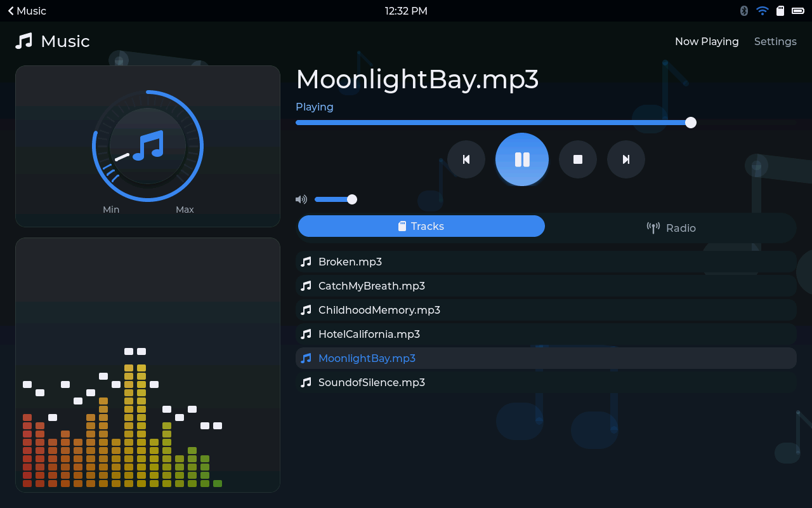
Task: Click the battery status icon
Action: click(x=798, y=11)
